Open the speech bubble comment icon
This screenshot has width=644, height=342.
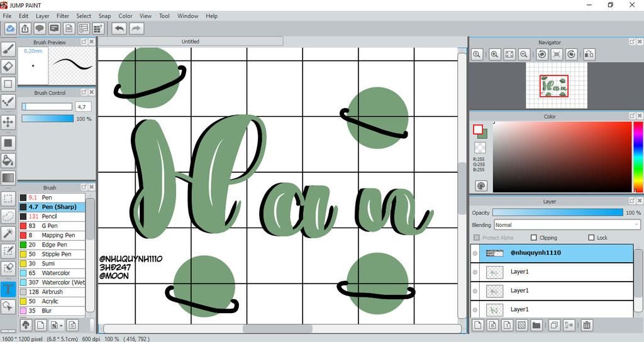tap(40, 28)
